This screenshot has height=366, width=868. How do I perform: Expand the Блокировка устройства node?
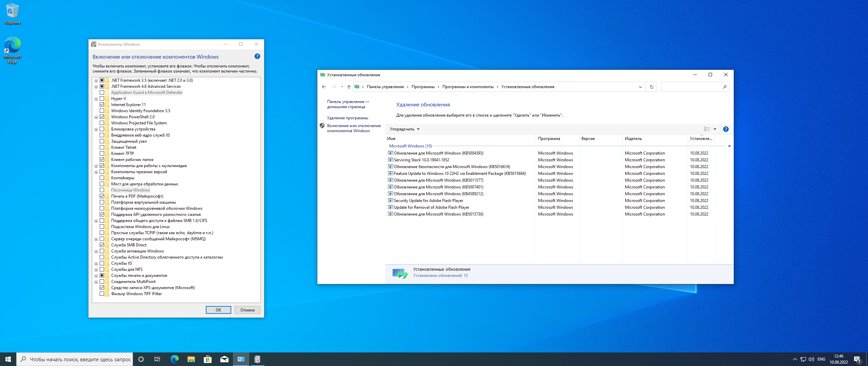pos(96,129)
